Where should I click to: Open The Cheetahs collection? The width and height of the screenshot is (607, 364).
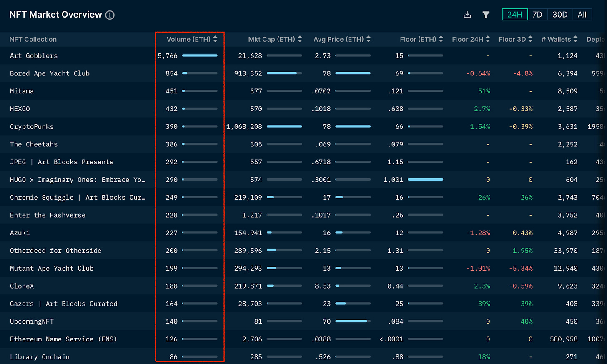[34, 144]
